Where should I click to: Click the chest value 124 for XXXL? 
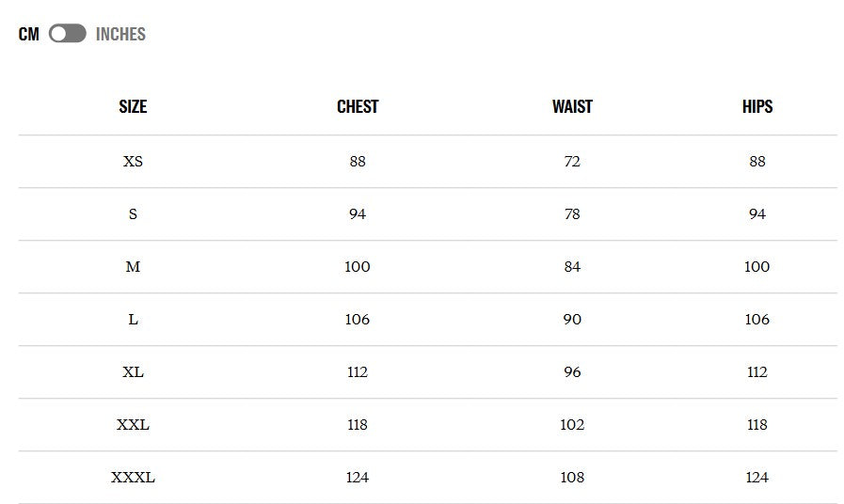(x=358, y=478)
